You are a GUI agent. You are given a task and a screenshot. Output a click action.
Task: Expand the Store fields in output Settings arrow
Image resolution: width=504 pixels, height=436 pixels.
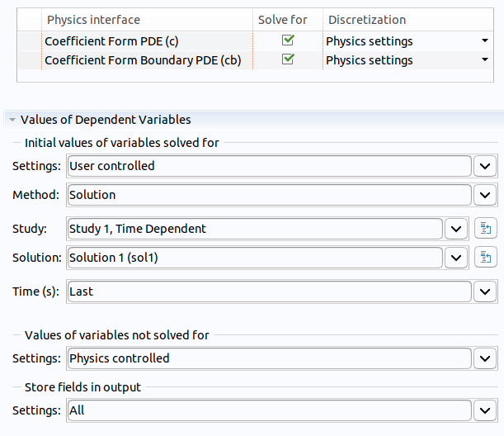[x=485, y=410]
